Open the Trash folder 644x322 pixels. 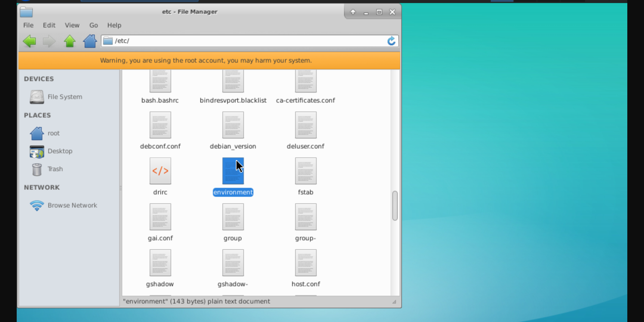point(55,169)
